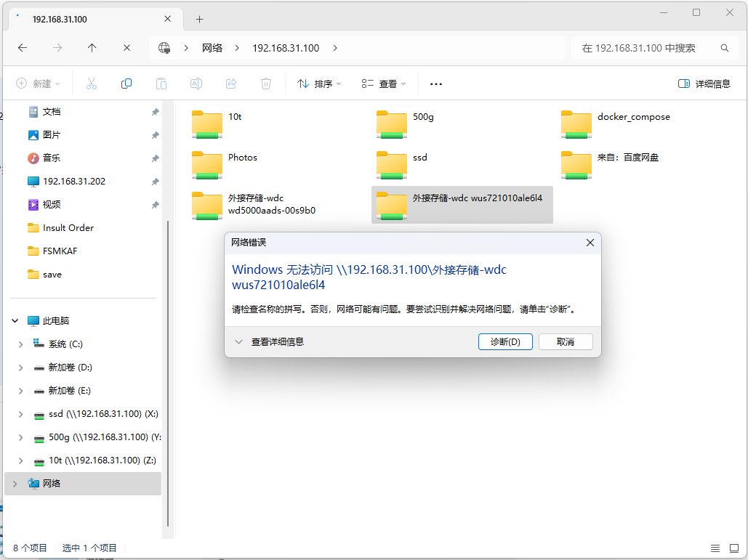
Task: Collapse the 此电脑 tree node
Action: pos(15,321)
